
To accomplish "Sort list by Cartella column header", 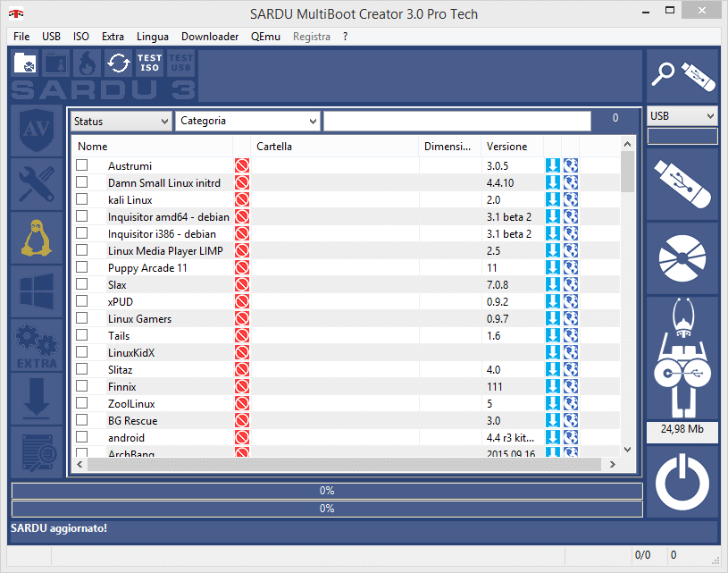I will pyautogui.click(x=334, y=147).
